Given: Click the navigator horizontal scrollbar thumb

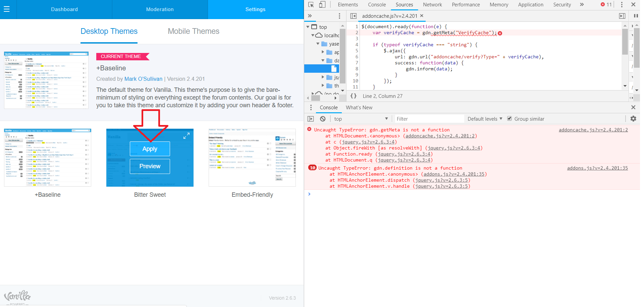Looking at the screenshot, I should [316, 98].
